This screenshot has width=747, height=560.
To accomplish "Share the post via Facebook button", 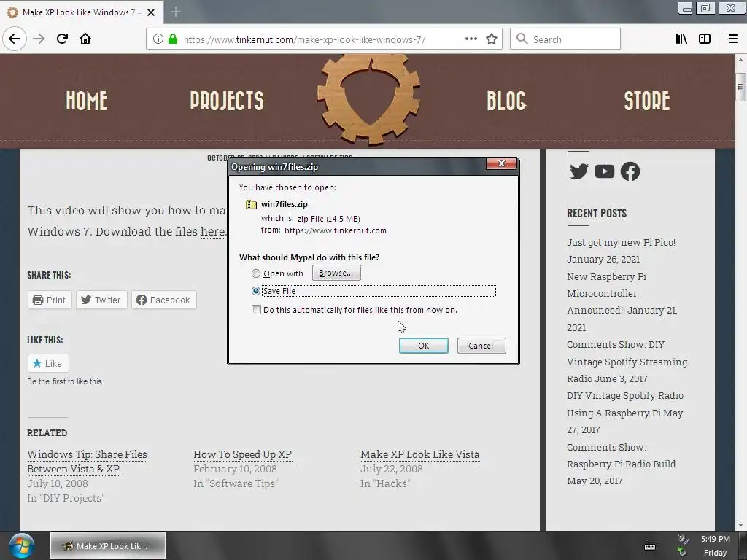I will 164,300.
